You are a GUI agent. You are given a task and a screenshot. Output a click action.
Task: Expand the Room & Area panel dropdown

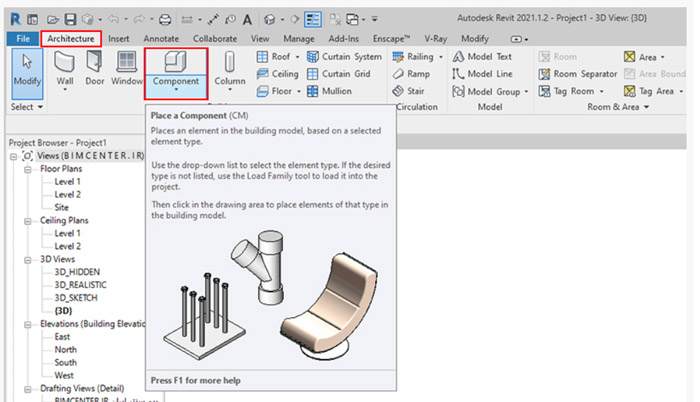coord(646,107)
